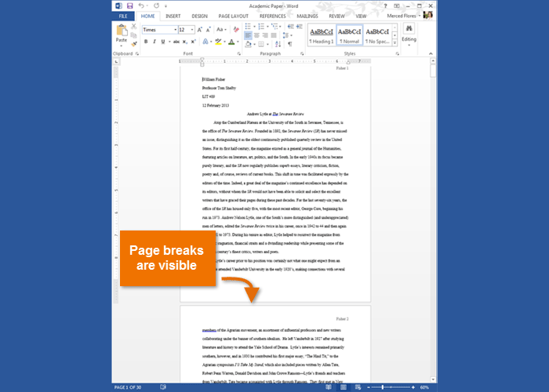Apply strikethrough formatting
Viewport: 549px width, 392px height.
pos(176,42)
